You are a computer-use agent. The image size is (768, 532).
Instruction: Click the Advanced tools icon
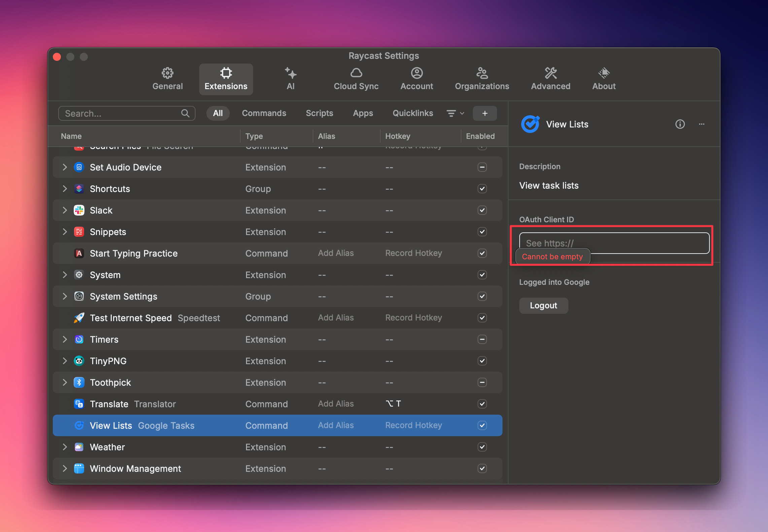[x=551, y=73]
